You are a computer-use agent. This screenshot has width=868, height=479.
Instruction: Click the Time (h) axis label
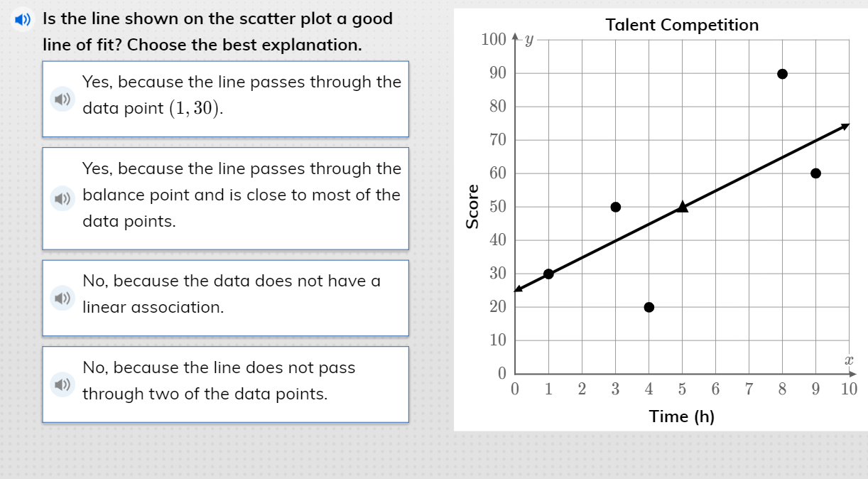point(682,416)
